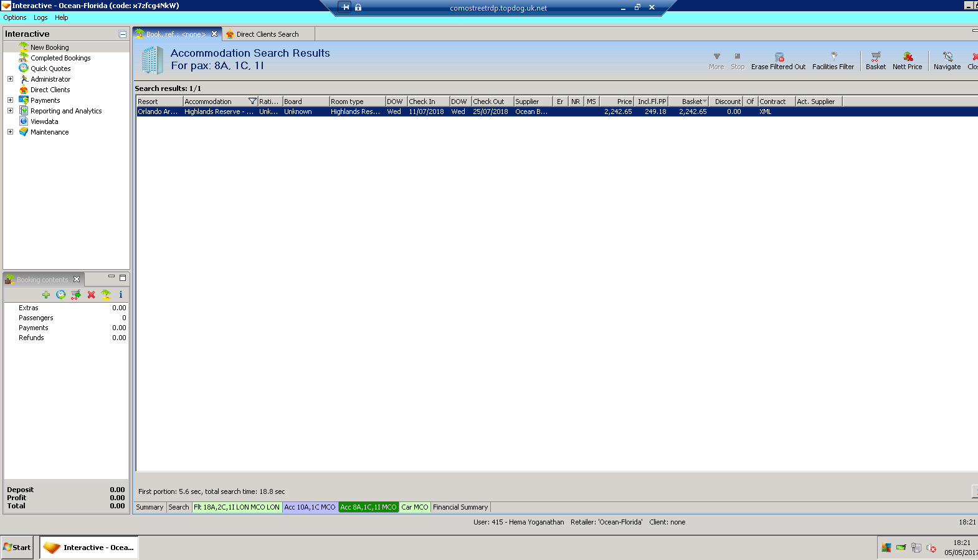
Task: Expand Reporting and Analytics node
Action: (10, 111)
